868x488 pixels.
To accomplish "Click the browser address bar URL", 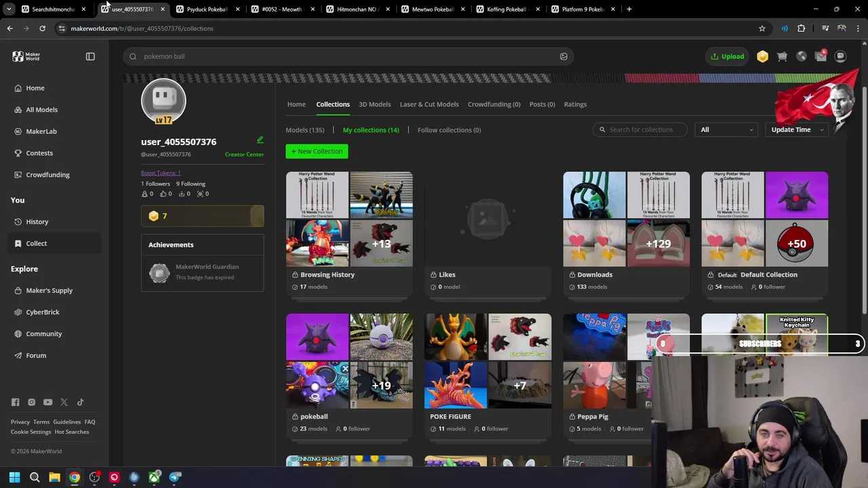I will click(x=142, y=28).
